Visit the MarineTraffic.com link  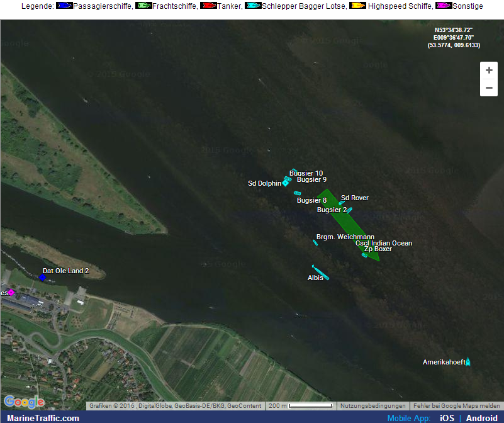point(43,418)
